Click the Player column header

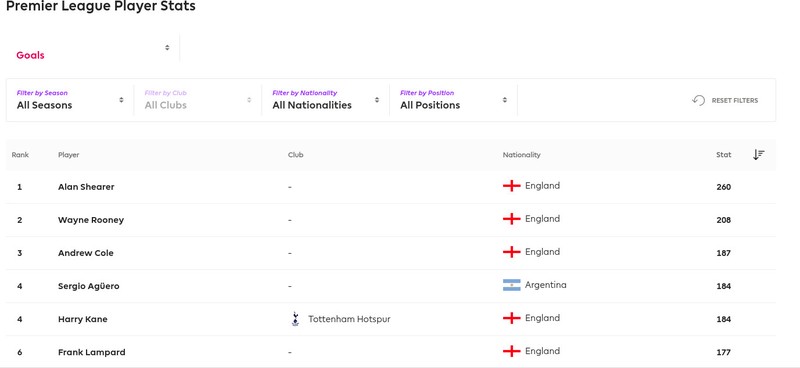68,155
